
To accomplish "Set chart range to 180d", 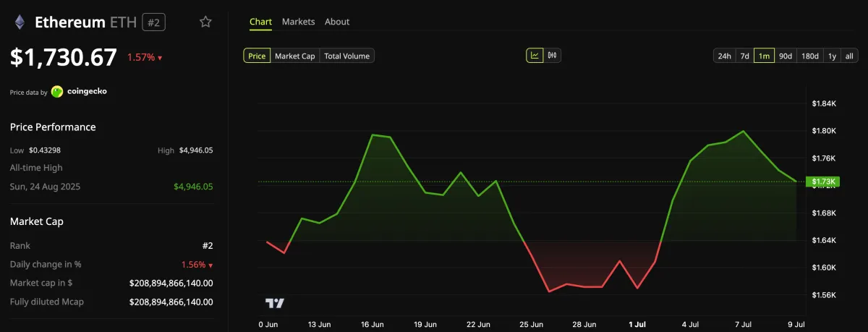I will (x=810, y=56).
